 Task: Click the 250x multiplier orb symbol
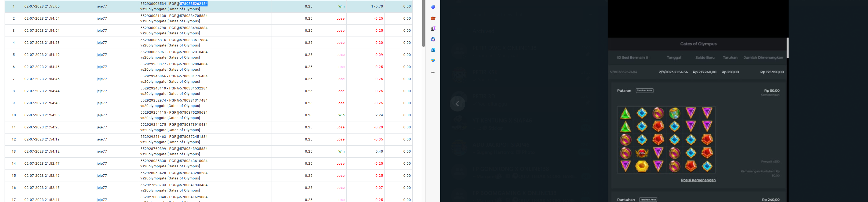[x=642, y=153]
